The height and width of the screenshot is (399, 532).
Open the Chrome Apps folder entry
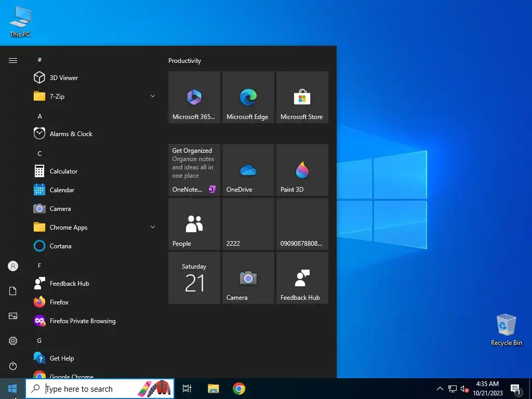click(x=95, y=227)
